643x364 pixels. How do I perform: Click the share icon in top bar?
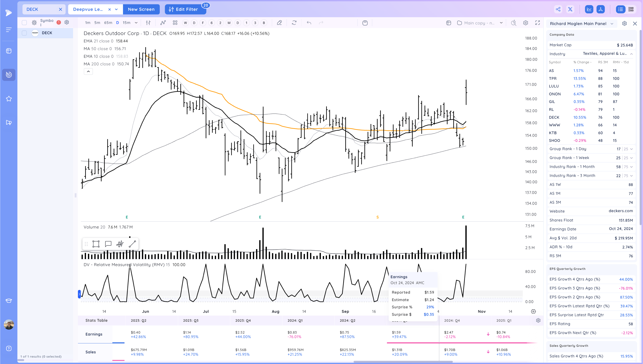click(558, 9)
